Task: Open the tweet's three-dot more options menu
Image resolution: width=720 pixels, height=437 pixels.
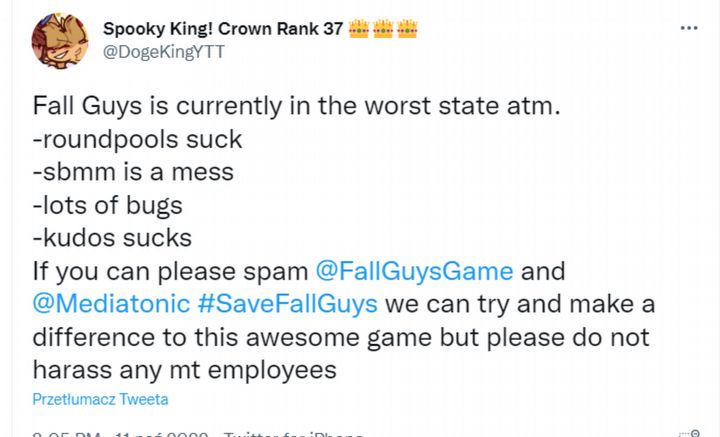Action: pyautogui.click(x=688, y=28)
